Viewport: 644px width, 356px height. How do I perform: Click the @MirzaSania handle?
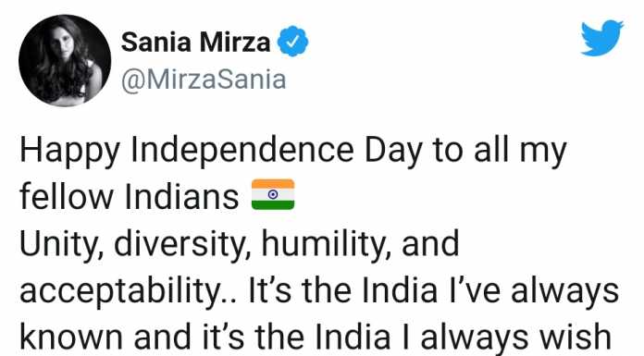204,80
